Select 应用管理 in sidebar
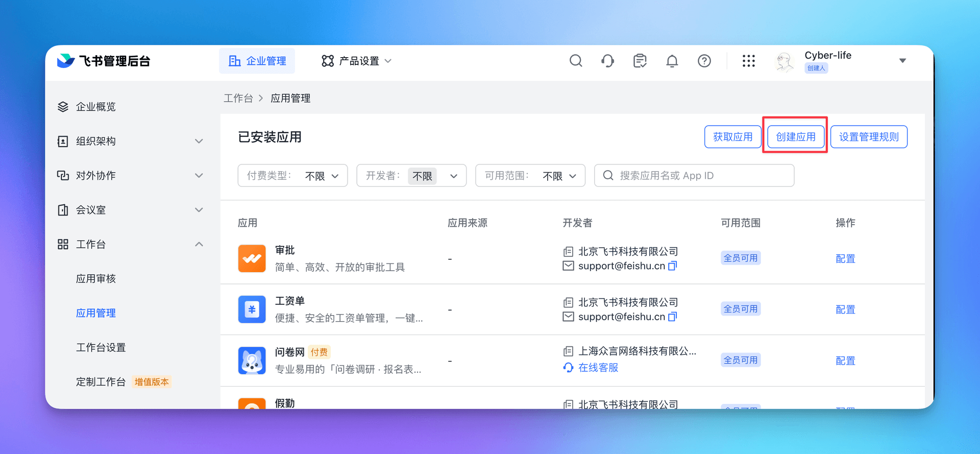 [96, 313]
